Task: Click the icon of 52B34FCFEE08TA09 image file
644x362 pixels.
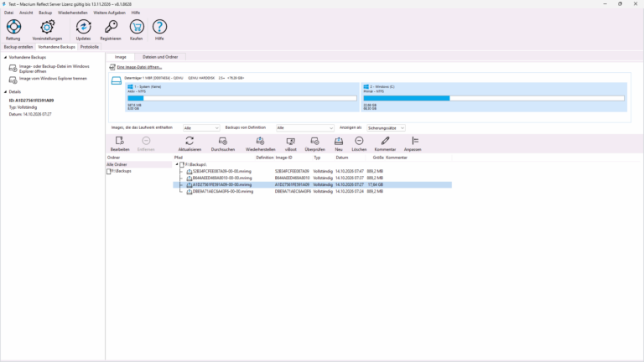Action: (190, 172)
